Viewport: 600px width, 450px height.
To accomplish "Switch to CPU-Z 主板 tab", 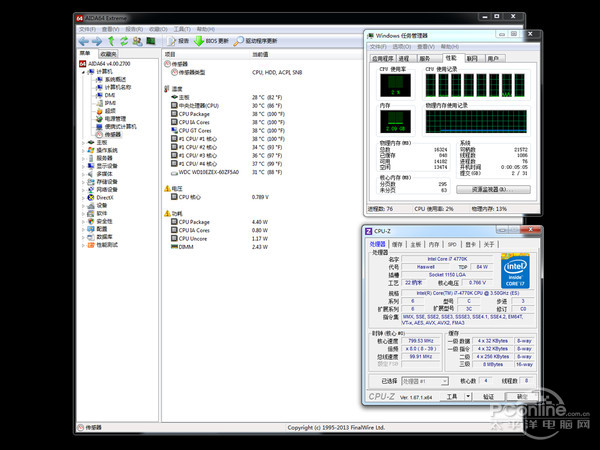I will [416, 244].
